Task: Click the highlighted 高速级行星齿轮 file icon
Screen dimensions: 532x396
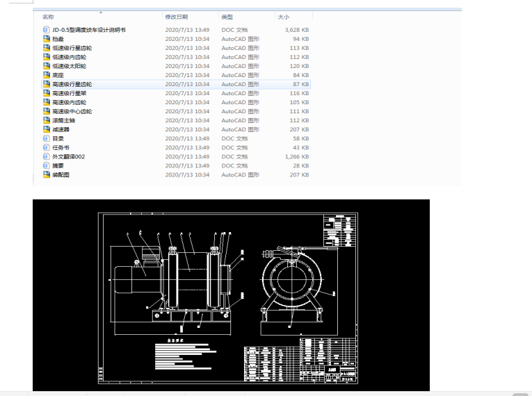Action: click(x=47, y=84)
